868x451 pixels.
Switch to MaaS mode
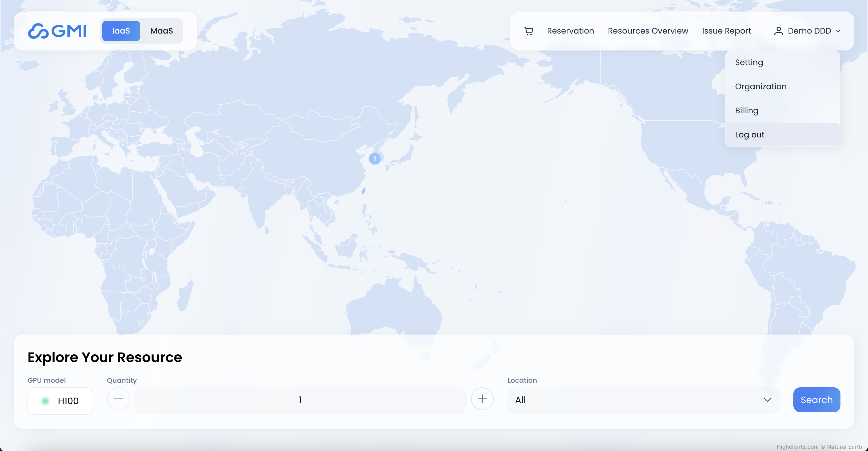[161, 31]
